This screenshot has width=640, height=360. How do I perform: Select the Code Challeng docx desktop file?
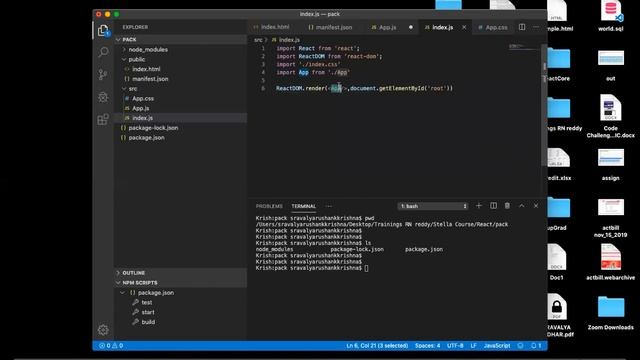click(611, 116)
